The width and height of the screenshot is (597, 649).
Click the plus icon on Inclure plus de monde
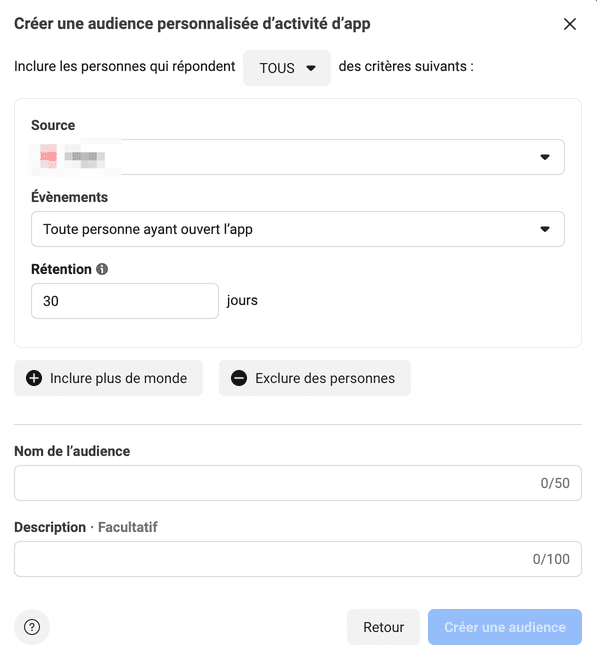[34, 378]
